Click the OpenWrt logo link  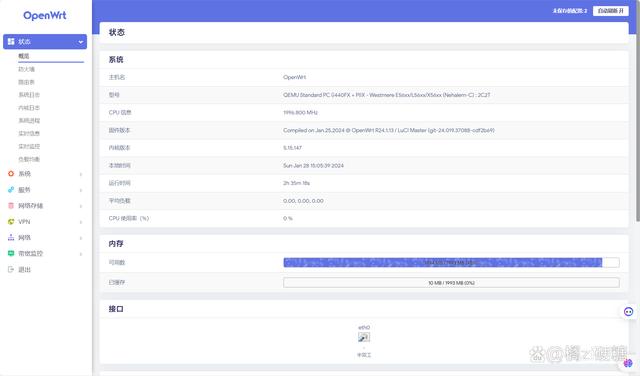click(45, 16)
